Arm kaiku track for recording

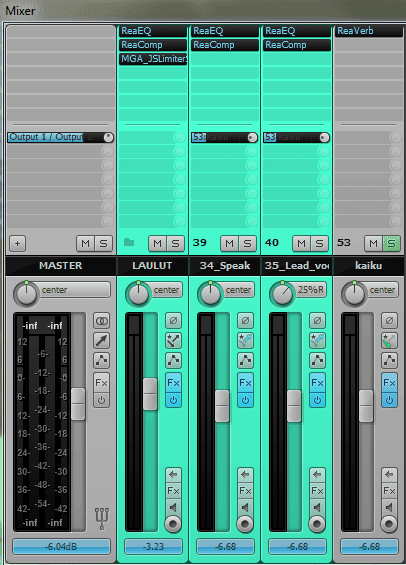pos(389,524)
